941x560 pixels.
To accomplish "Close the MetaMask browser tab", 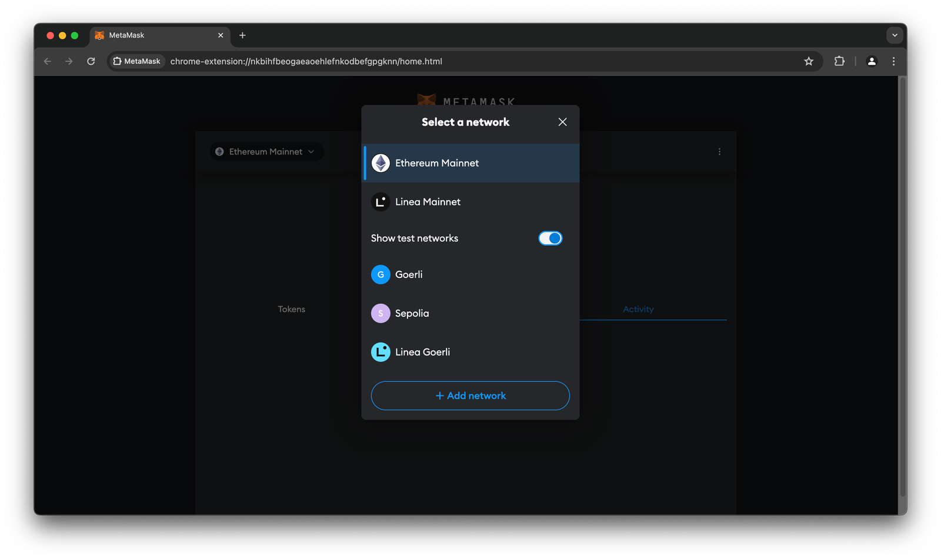I will click(221, 35).
